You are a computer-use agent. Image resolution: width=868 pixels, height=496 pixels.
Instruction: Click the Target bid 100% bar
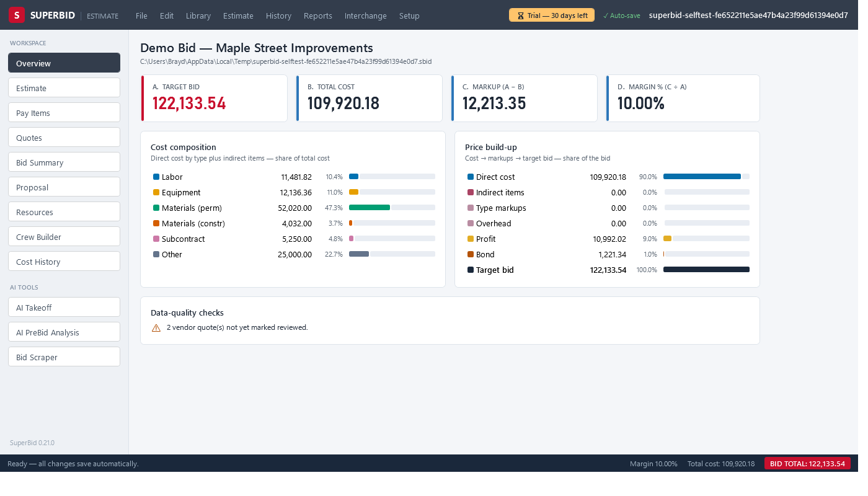coord(706,270)
